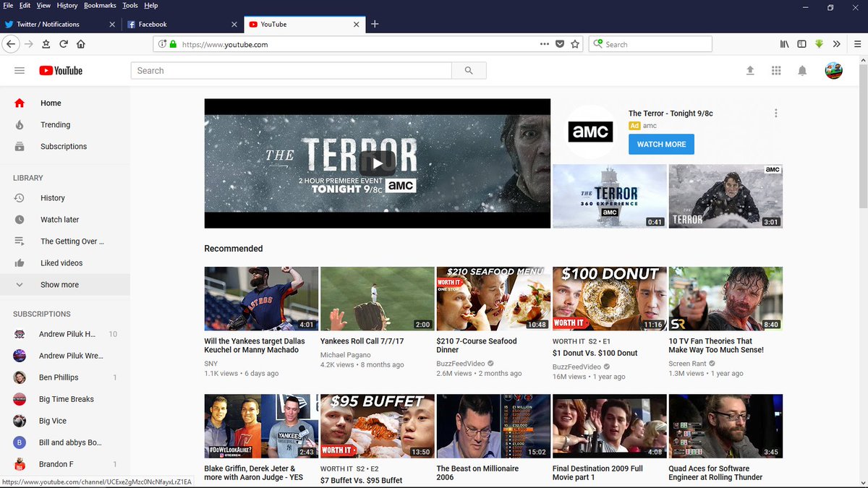Viewport: 868px width, 488px height.
Task: Bookmark this page with the star icon
Action: point(575,44)
